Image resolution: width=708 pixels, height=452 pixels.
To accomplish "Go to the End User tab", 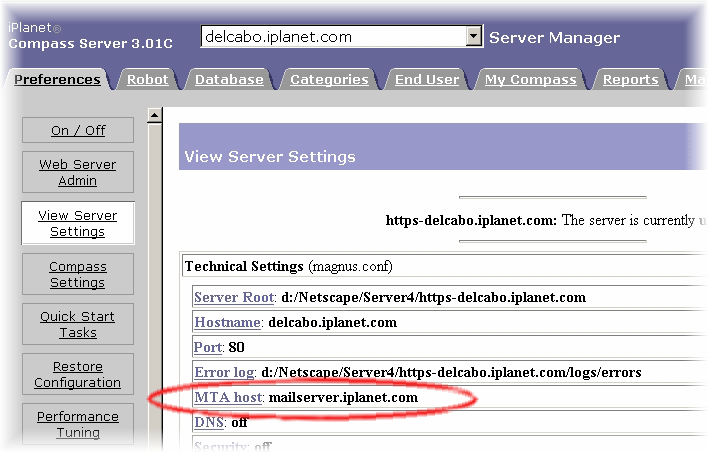I will pos(427,79).
